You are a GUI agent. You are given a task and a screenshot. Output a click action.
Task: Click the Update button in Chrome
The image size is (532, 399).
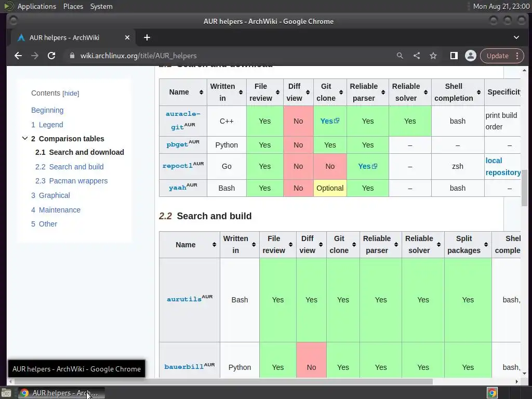click(497, 56)
